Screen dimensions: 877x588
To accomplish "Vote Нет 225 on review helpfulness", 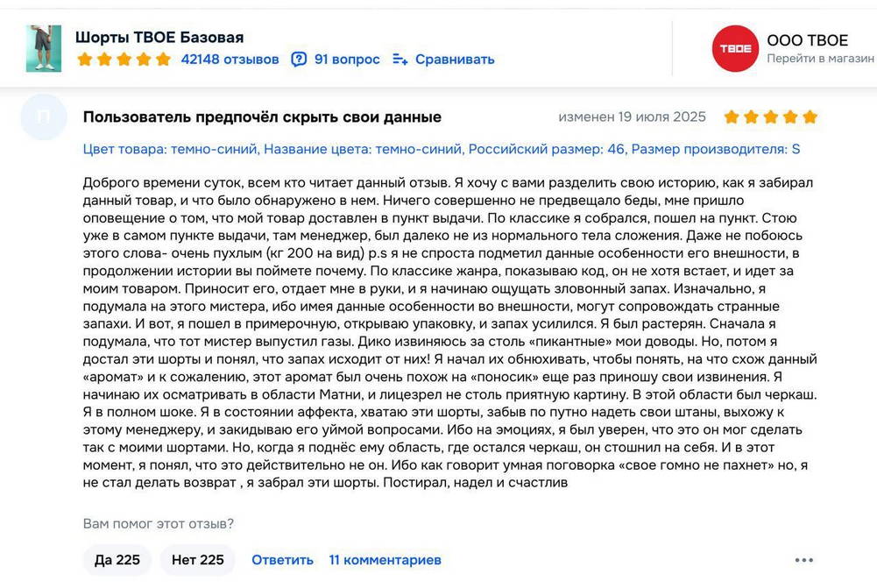I will [x=197, y=560].
